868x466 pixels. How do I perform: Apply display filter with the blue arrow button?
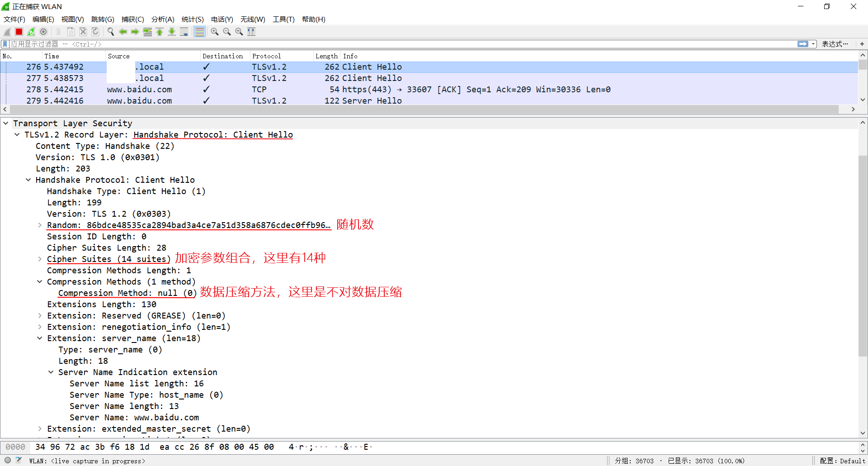803,44
